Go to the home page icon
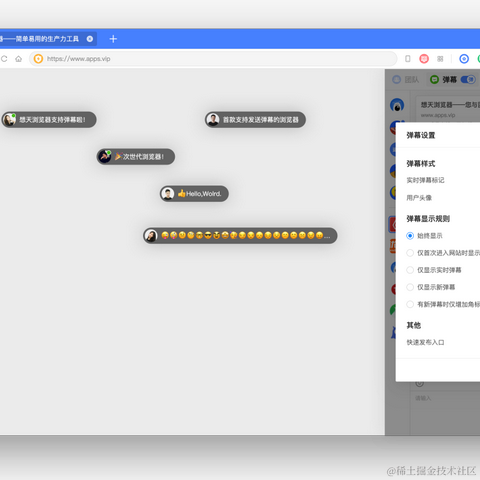 (x=19, y=59)
